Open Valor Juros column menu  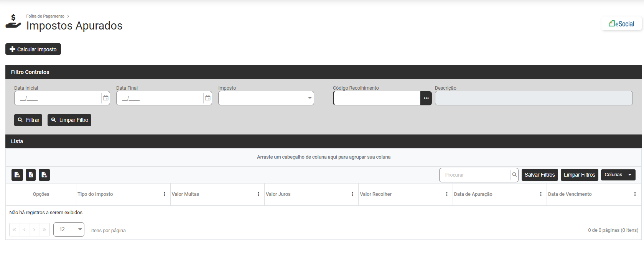coord(352,194)
